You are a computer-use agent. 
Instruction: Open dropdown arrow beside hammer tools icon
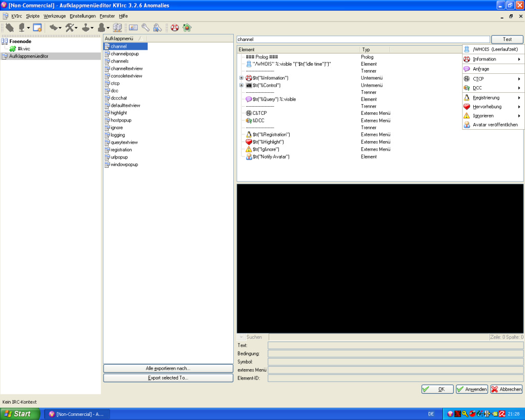(76, 28)
